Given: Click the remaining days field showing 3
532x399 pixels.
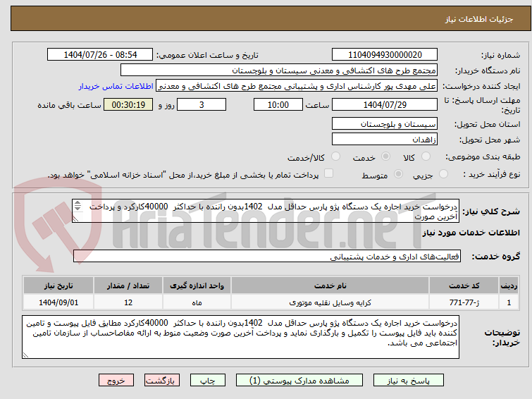Looking at the screenshot, I should click(202, 104).
